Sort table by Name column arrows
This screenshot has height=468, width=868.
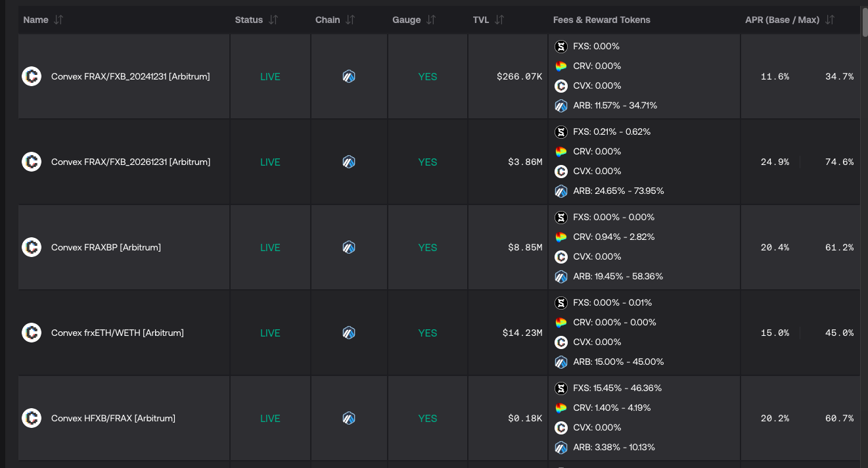click(x=58, y=20)
